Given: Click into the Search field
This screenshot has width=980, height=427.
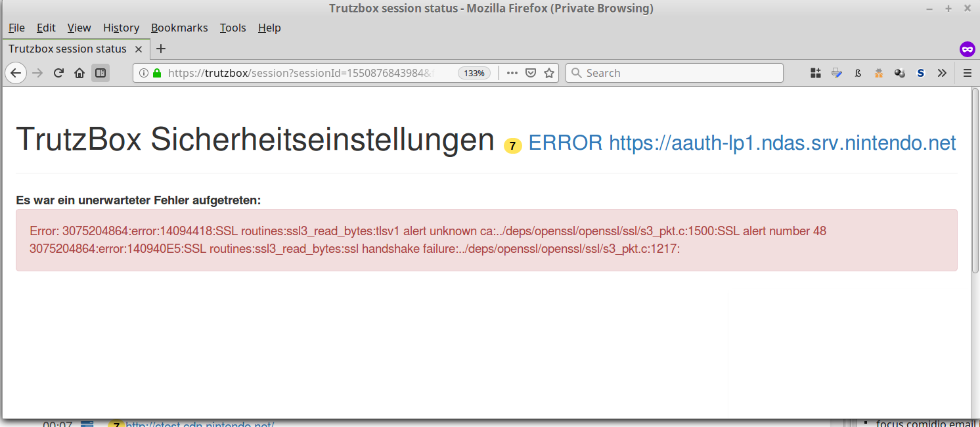Looking at the screenshot, I should coord(677,73).
